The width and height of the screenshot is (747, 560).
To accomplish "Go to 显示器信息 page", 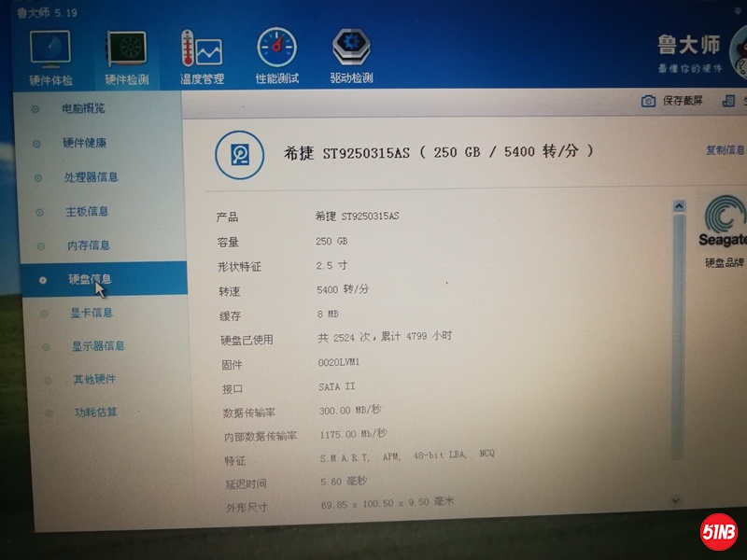I will (98, 346).
